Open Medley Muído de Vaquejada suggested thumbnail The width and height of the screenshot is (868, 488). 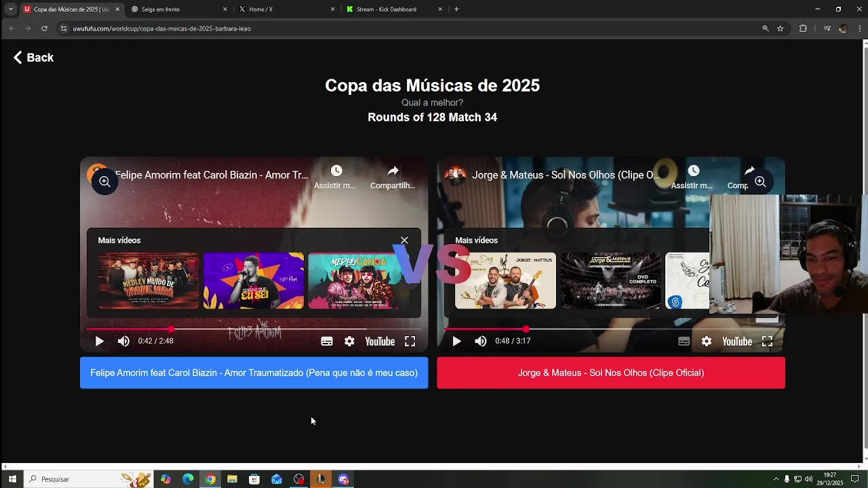149,281
